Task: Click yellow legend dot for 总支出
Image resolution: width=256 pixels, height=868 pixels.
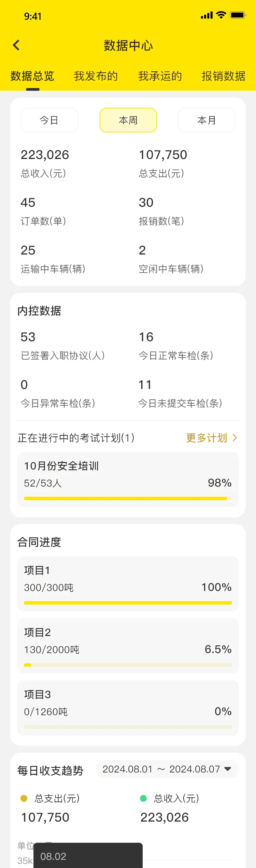Action: point(24,798)
